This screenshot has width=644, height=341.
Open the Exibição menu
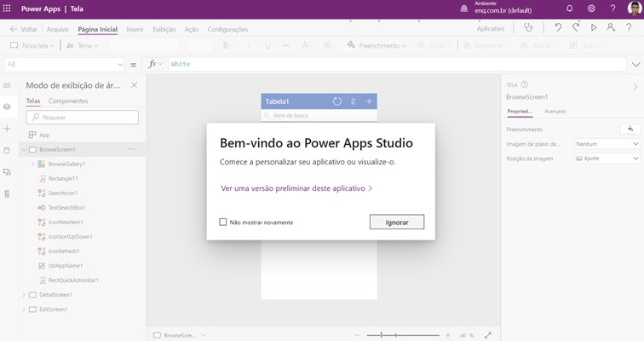tap(164, 29)
